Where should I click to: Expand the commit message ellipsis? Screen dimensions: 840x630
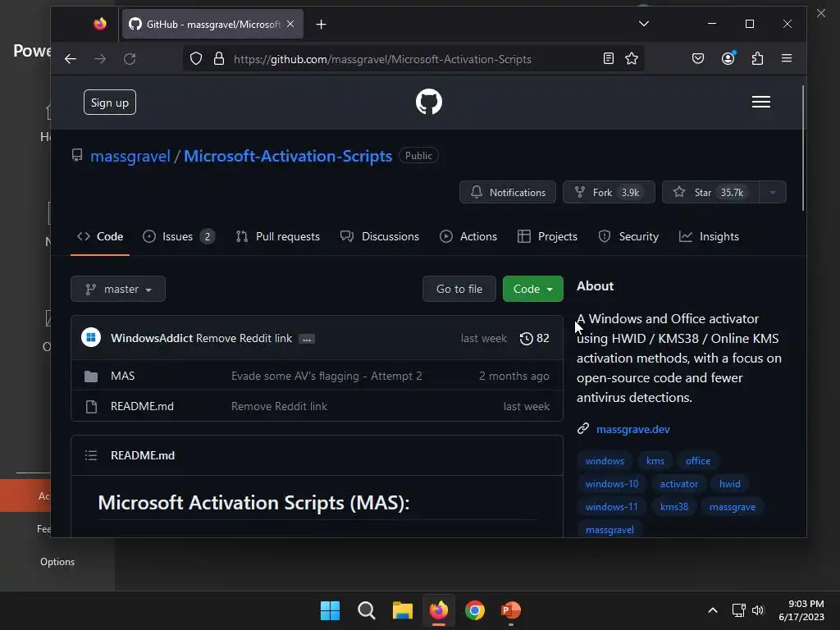pos(307,339)
